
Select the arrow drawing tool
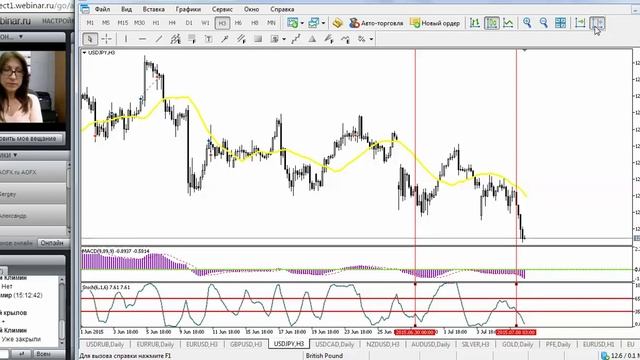(224, 39)
